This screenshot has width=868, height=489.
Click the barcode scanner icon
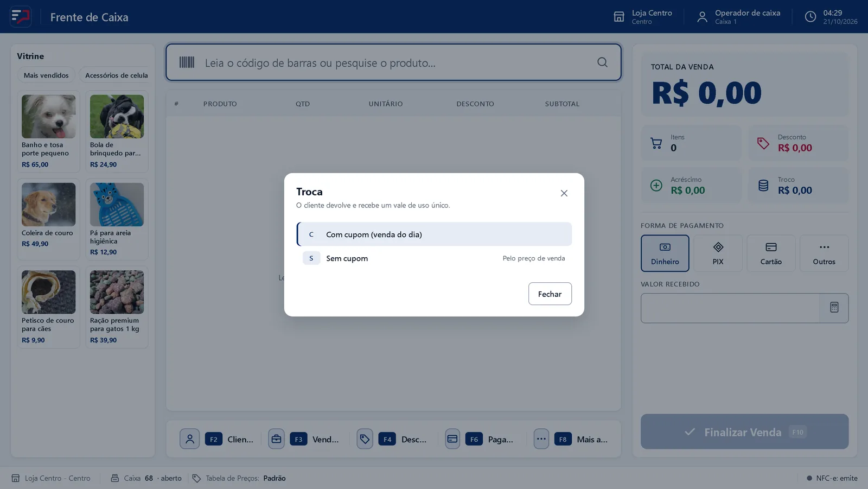pos(187,62)
